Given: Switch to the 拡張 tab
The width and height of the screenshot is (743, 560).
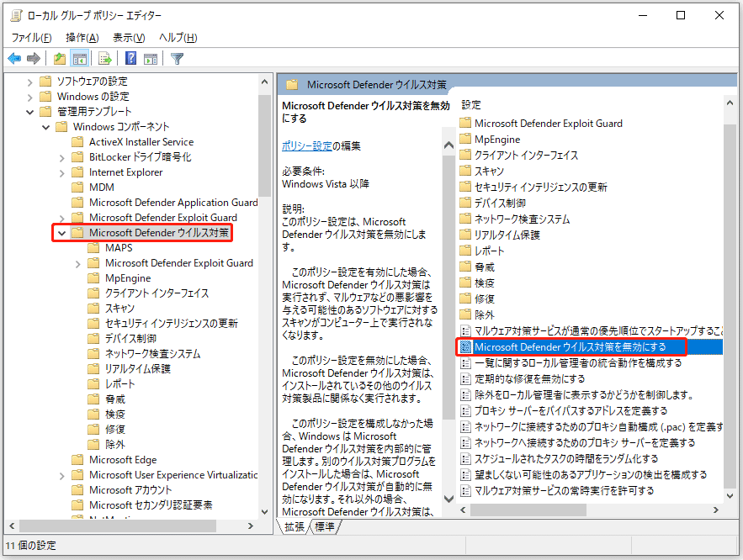Looking at the screenshot, I should (x=295, y=526).
